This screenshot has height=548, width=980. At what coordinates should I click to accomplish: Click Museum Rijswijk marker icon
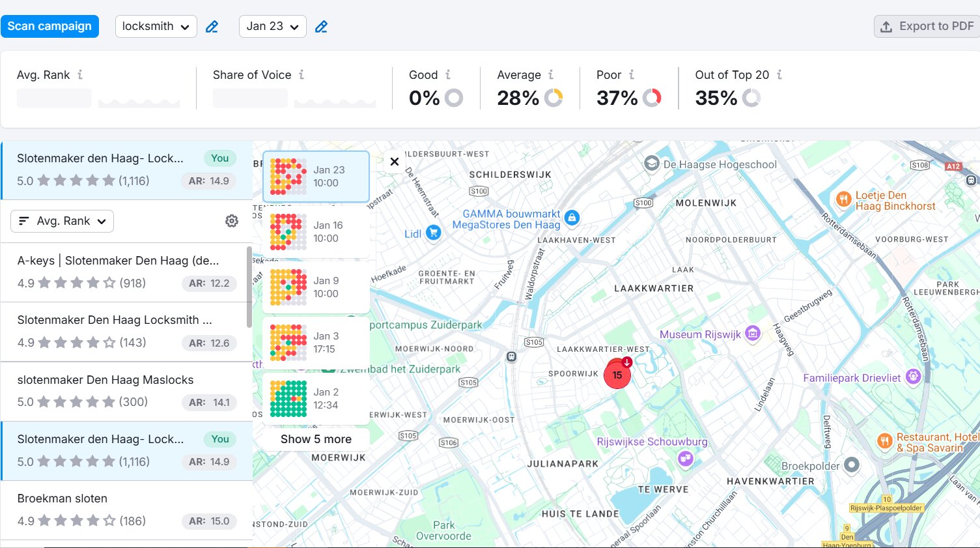(753, 334)
